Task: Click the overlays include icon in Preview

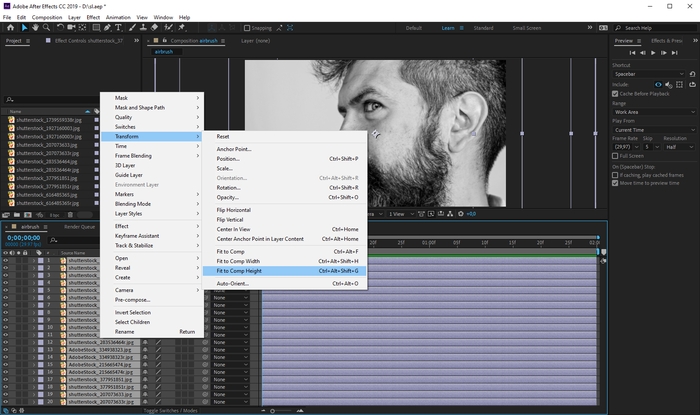Action: 679,84
